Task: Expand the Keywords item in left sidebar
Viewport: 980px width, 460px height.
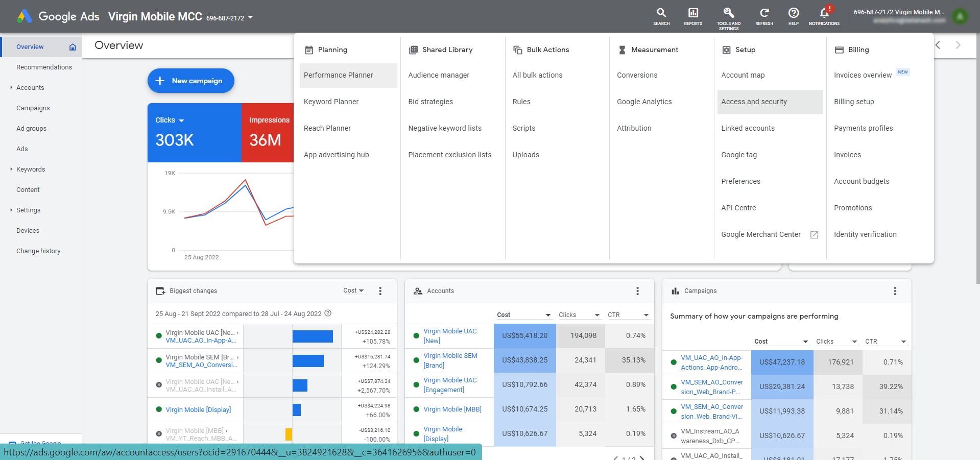Action: click(x=11, y=170)
